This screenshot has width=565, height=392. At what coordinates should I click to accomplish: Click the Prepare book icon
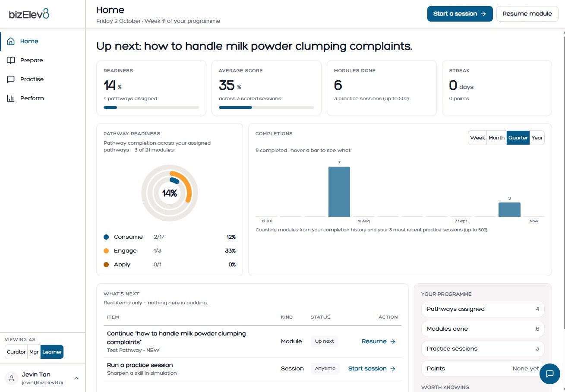(11, 60)
